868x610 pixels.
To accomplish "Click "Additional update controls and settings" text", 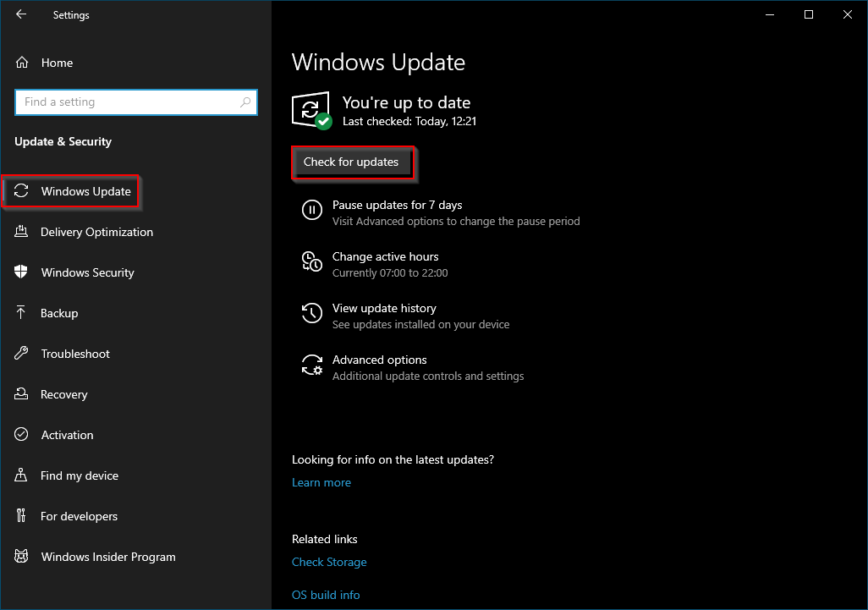I will [x=428, y=376].
